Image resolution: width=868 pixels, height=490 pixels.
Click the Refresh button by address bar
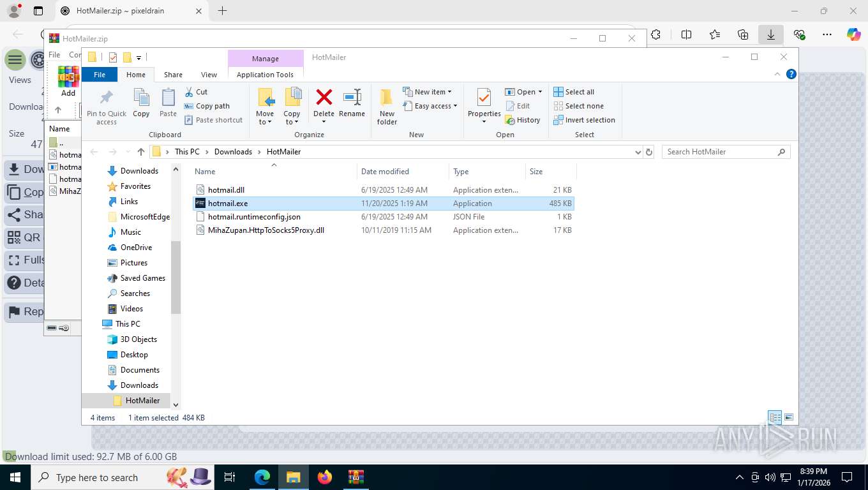pyautogui.click(x=649, y=152)
